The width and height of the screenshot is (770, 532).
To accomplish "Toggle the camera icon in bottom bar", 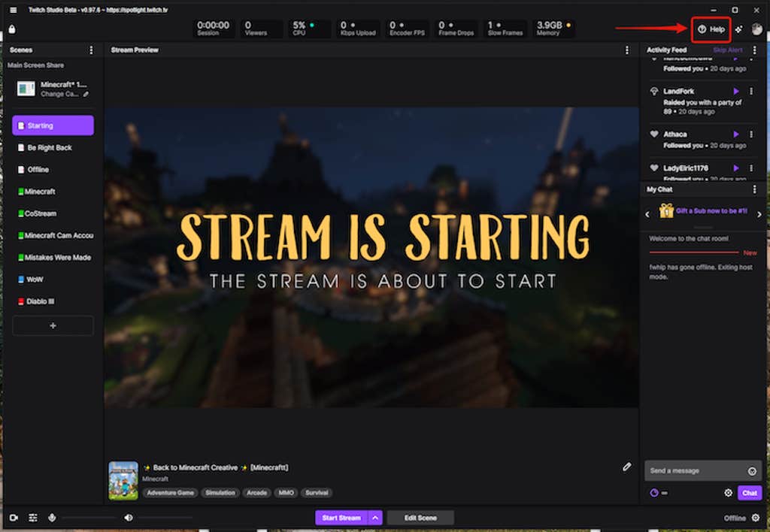I will [14, 518].
